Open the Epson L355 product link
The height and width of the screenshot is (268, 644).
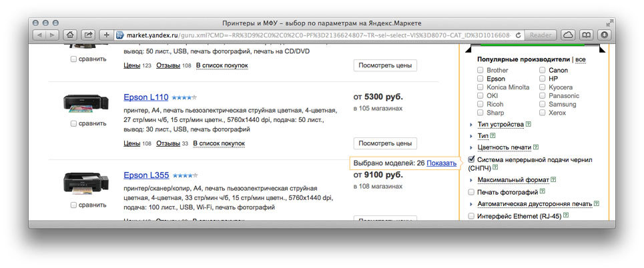146,175
